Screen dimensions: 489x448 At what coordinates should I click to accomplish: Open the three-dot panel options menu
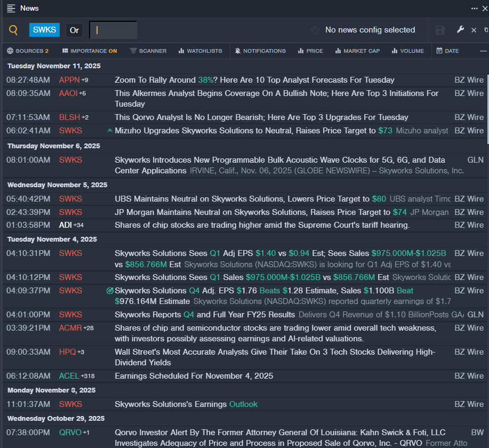[474, 9]
